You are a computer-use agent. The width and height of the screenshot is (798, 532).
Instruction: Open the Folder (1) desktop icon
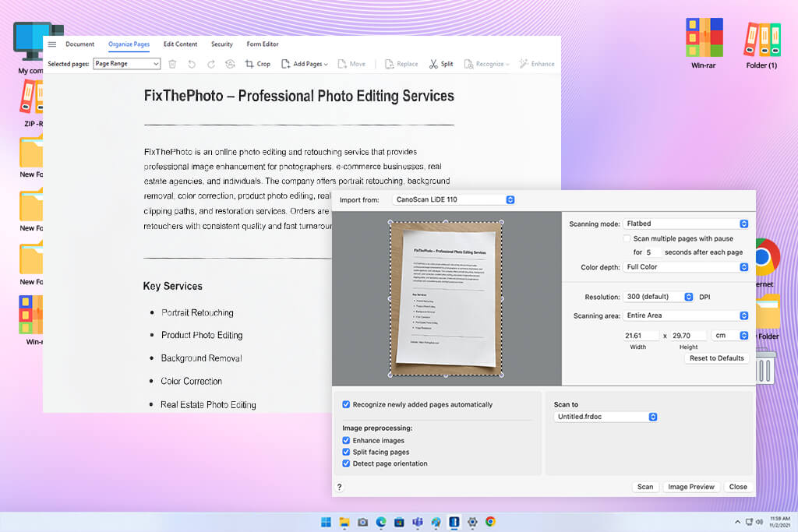762,44
